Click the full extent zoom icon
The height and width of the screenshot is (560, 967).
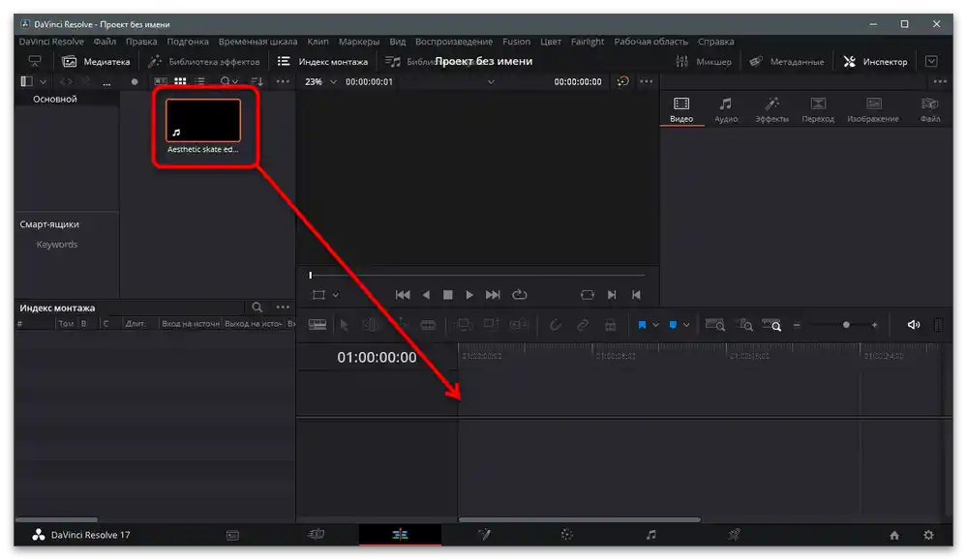click(x=714, y=325)
